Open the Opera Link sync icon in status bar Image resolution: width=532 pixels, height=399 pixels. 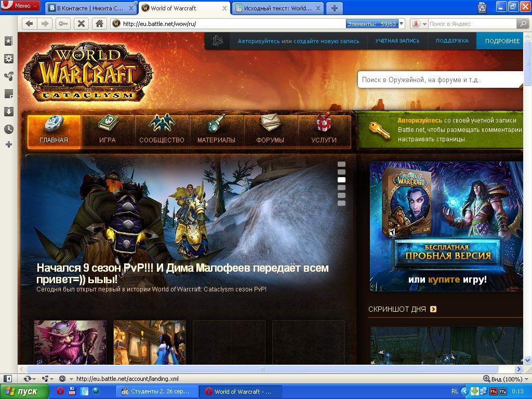27,379
